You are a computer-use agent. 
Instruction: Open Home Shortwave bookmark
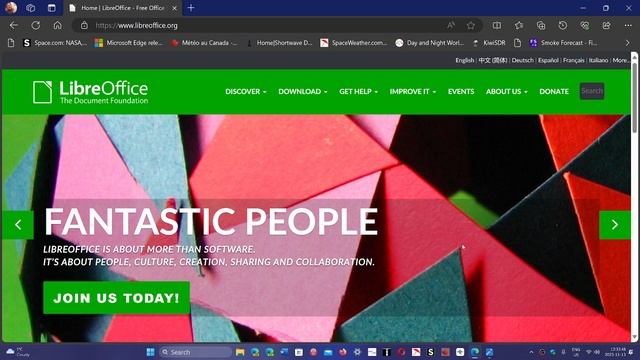[x=280, y=42]
